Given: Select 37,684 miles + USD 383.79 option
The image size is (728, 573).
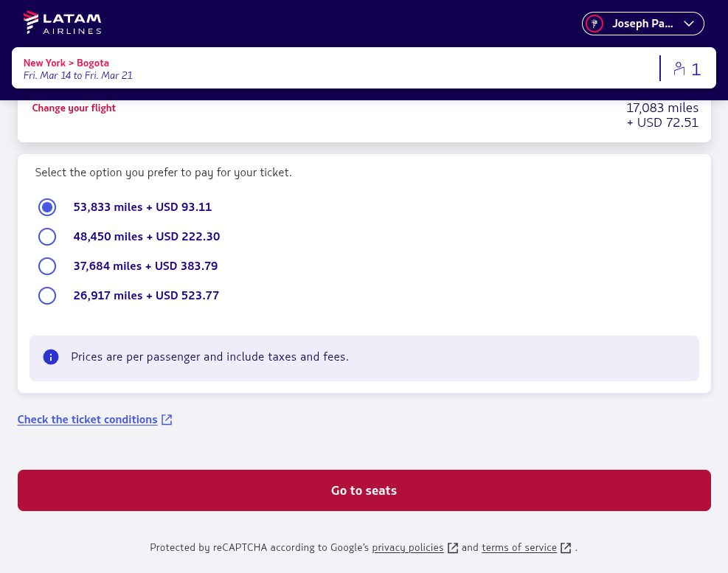Looking at the screenshot, I should pyautogui.click(x=47, y=266).
